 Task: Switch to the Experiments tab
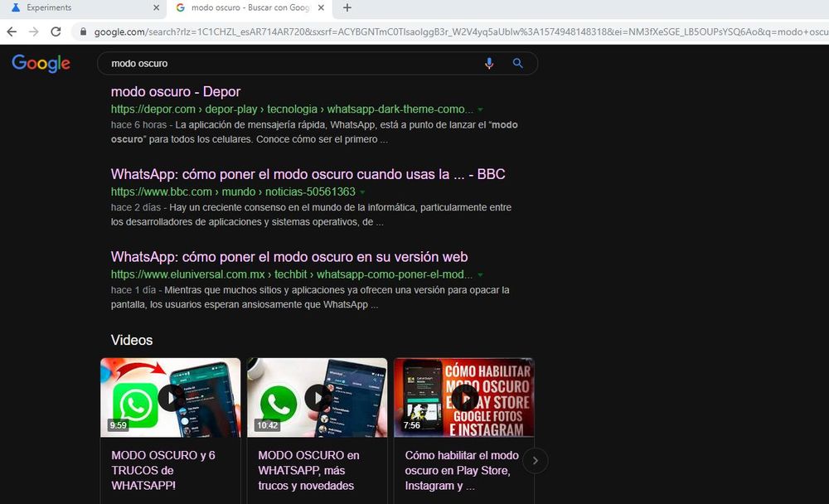coord(83,8)
